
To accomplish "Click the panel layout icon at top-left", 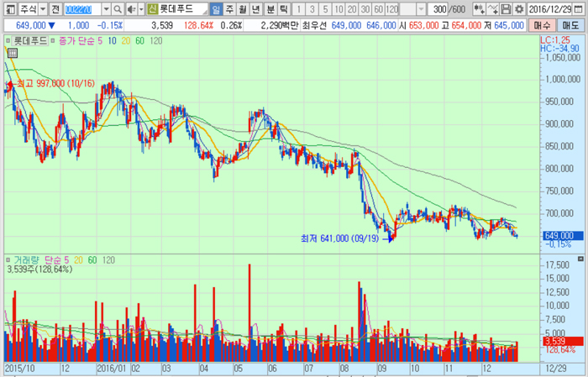I will pyautogui.click(x=8, y=8).
